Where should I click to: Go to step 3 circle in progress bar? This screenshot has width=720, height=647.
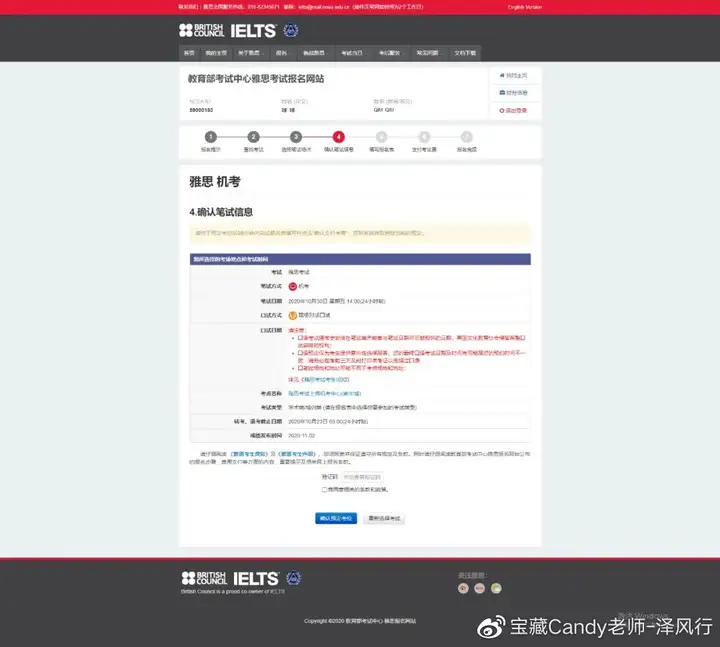click(x=296, y=137)
